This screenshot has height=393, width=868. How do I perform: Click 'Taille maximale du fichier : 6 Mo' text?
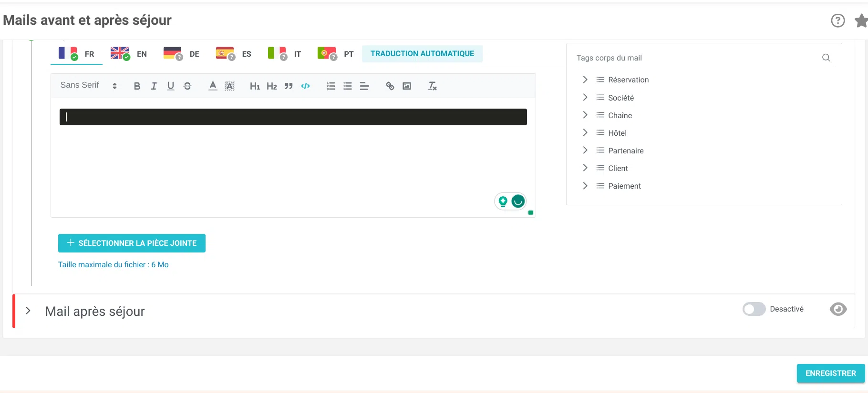[113, 264]
